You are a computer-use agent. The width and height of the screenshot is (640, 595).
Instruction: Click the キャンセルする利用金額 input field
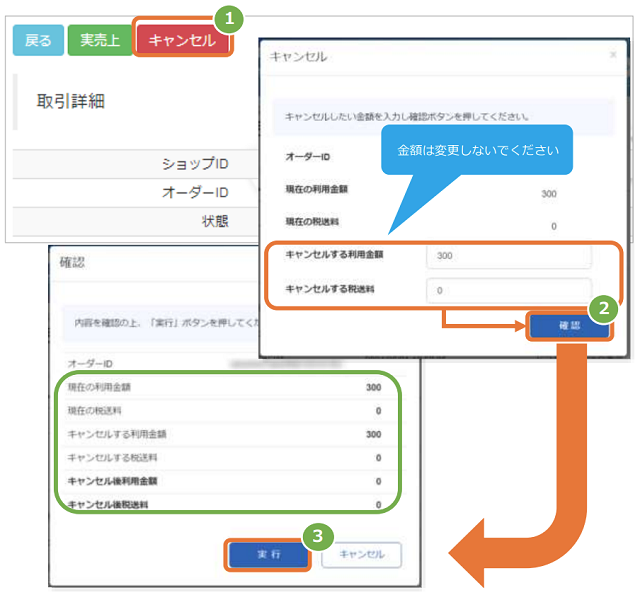pyautogui.click(x=509, y=256)
